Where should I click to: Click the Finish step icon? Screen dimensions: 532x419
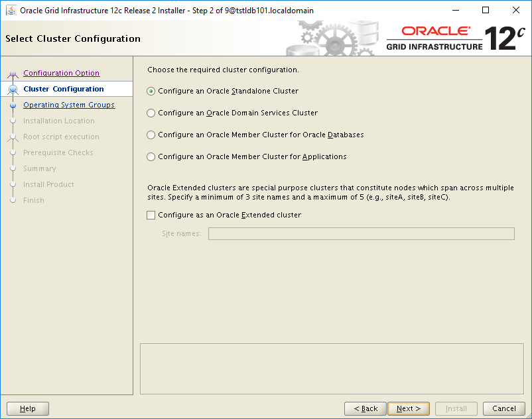click(14, 200)
